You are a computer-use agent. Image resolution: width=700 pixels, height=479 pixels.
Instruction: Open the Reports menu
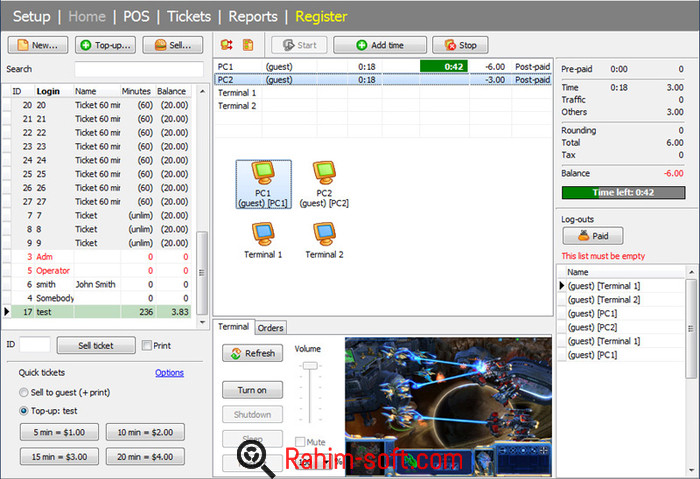(251, 16)
